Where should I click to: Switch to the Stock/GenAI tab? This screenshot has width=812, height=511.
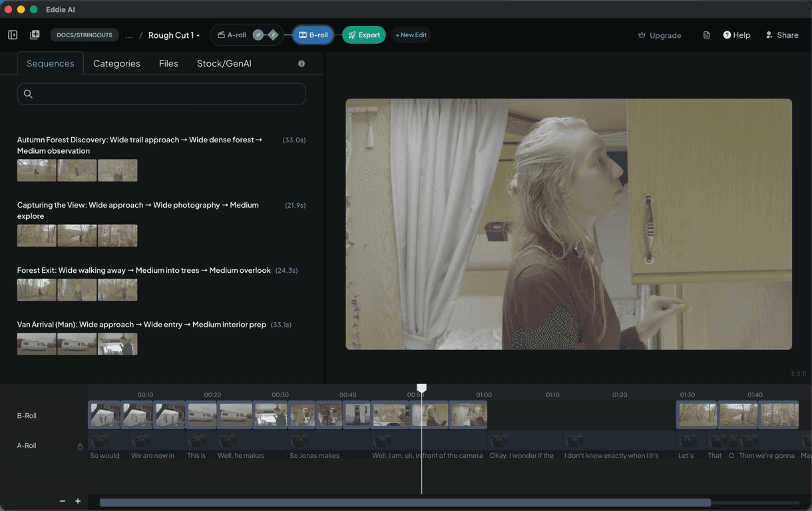(x=224, y=64)
